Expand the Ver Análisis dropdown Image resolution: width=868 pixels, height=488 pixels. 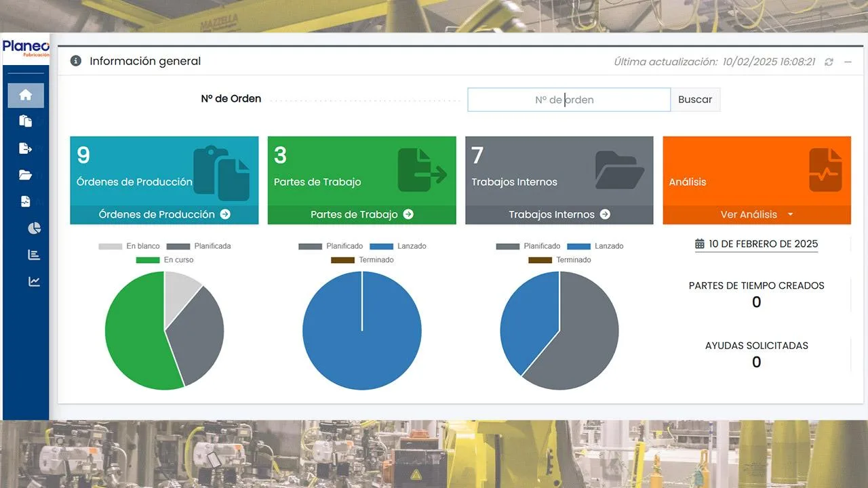point(757,214)
